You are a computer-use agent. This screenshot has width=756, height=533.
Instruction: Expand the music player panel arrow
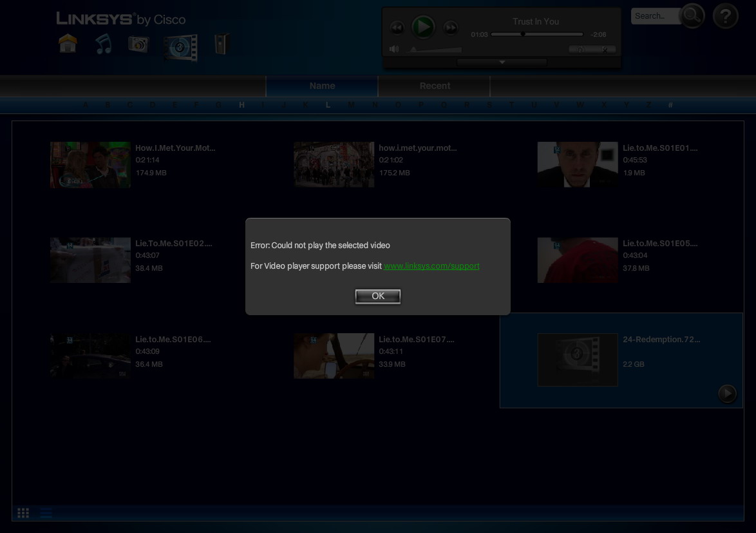click(502, 63)
